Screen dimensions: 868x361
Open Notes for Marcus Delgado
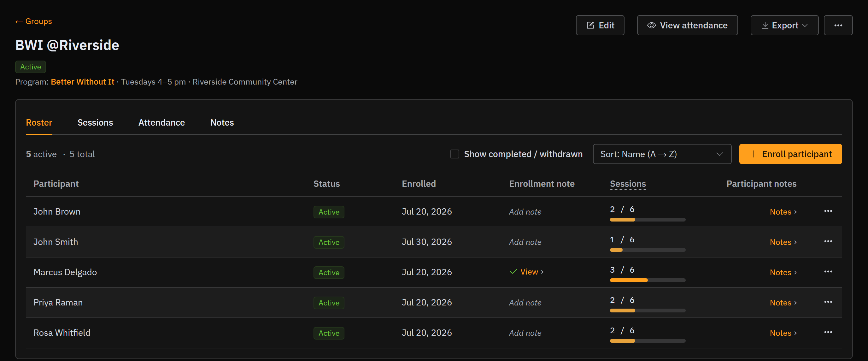783,272
